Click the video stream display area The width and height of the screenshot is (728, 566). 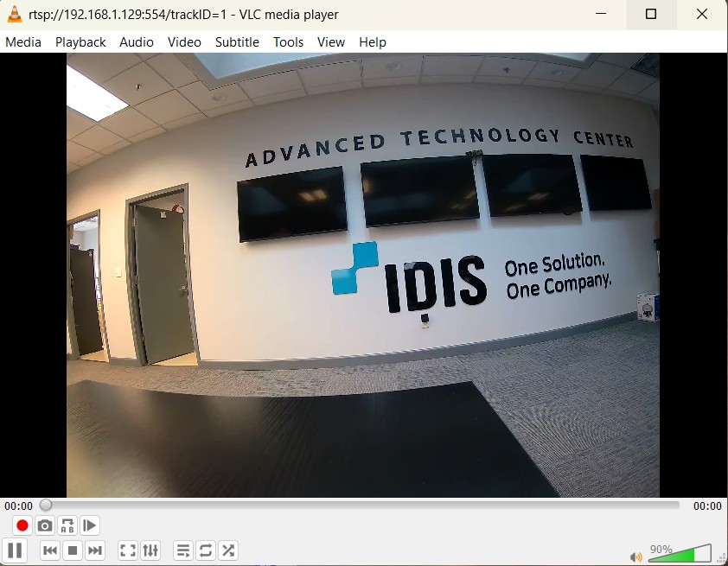[363, 275]
